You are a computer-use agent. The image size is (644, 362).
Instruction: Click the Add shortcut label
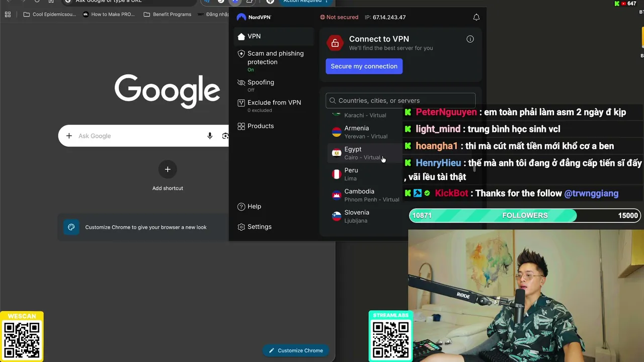(x=168, y=188)
